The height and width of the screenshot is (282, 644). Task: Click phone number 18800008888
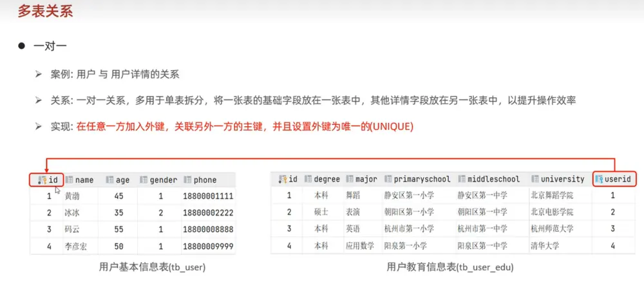(208, 229)
